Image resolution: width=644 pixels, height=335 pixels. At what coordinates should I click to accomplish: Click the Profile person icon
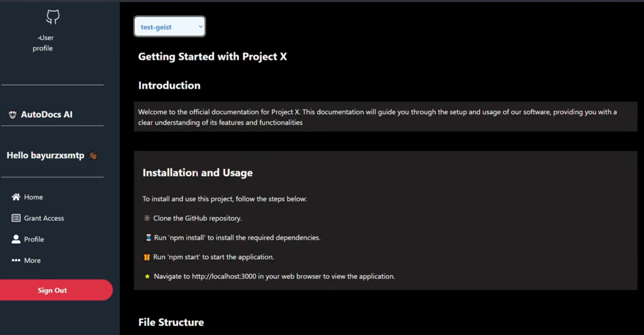tap(16, 239)
